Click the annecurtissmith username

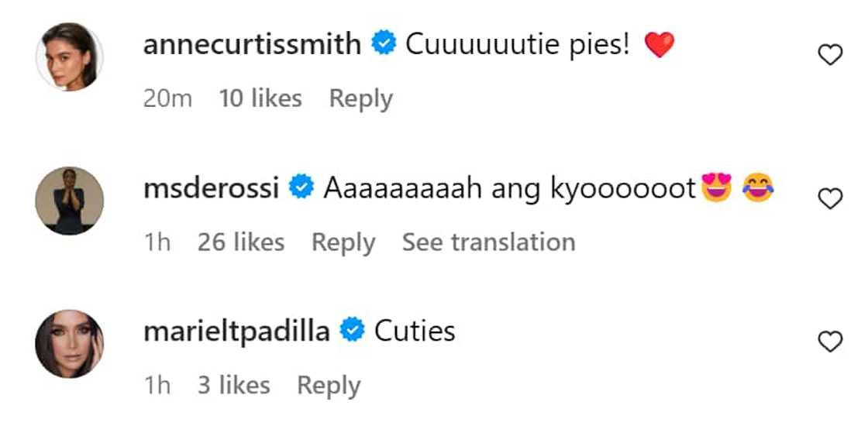pyautogui.click(x=252, y=45)
